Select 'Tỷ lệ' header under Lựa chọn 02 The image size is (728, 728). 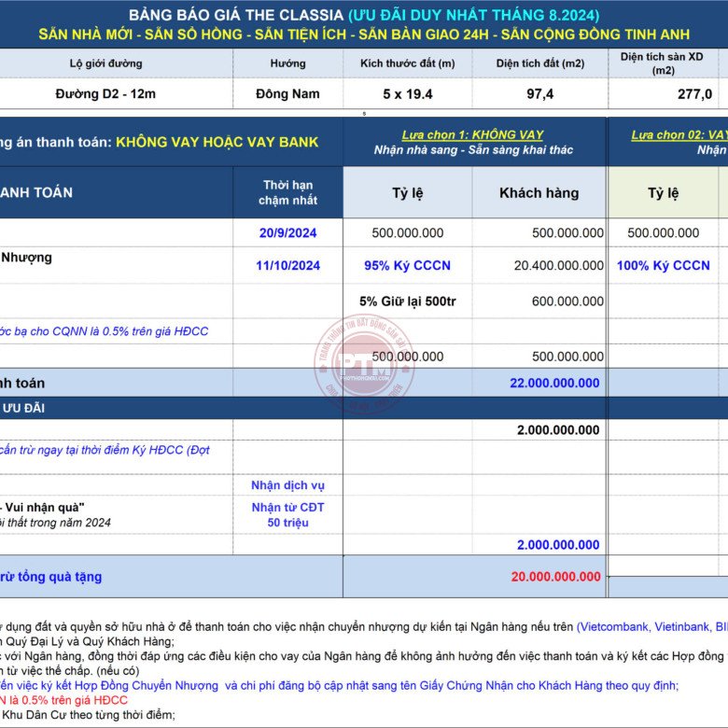(x=663, y=192)
